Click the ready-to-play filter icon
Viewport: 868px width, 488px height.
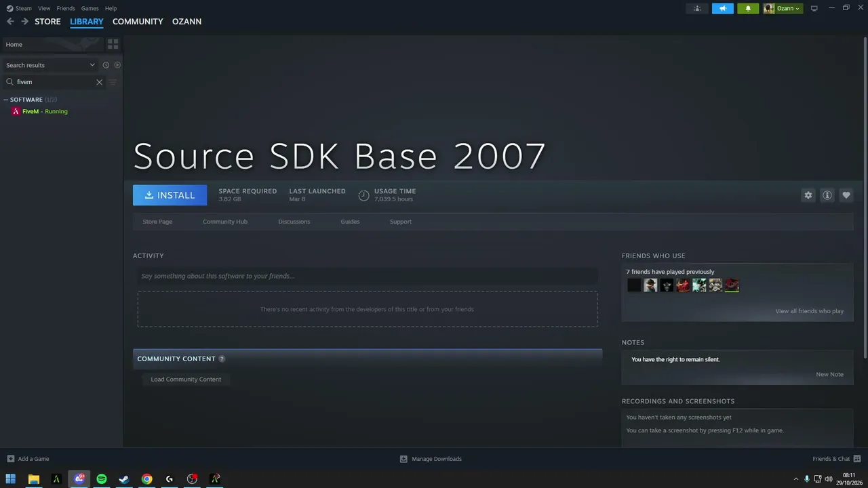[x=117, y=65]
